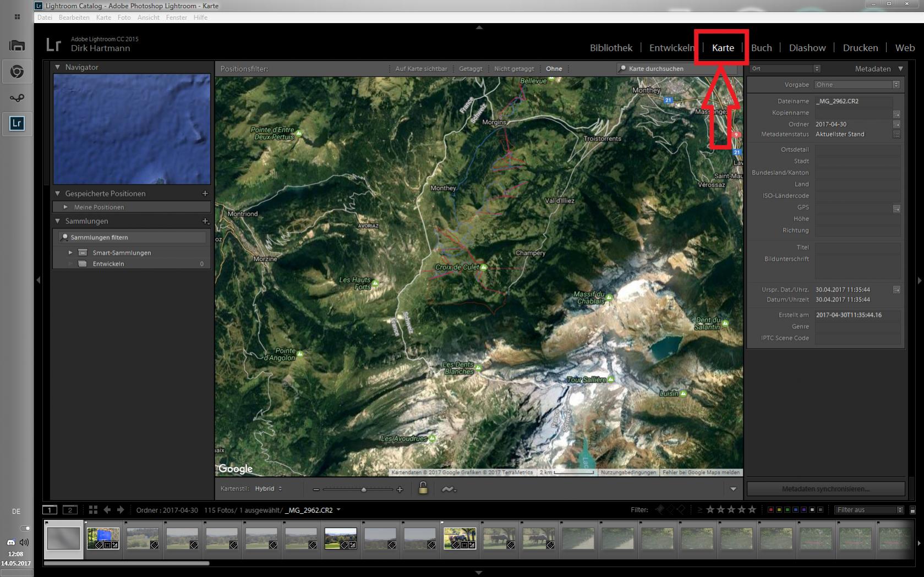Select second window display button 2
This screenshot has height=577, width=924.
point(70,510)
